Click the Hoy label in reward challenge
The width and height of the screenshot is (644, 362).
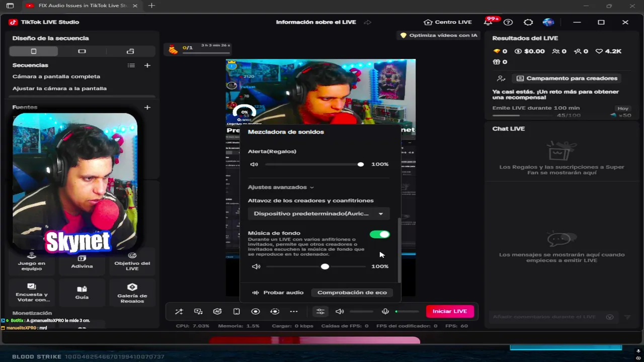pos(623,109)
